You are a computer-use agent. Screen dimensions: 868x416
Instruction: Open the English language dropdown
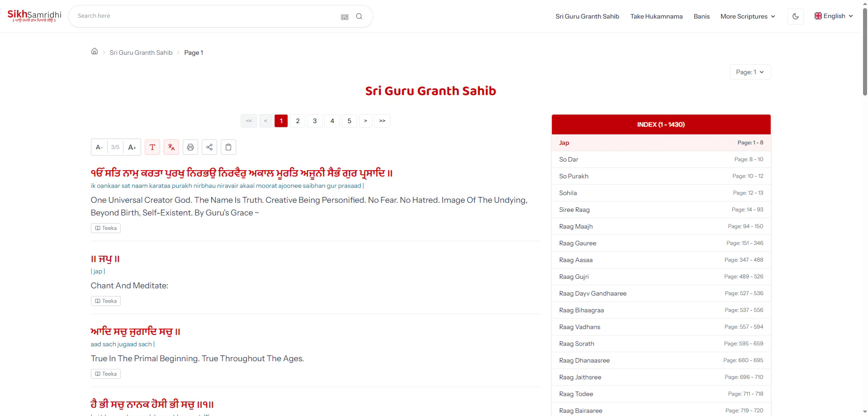click(x=834, y=16)
